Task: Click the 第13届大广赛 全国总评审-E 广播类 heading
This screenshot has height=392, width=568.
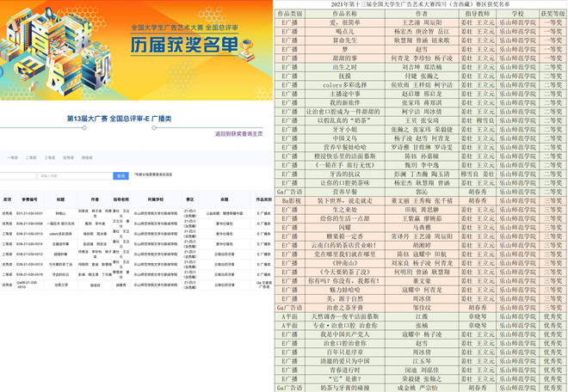Action: 119,119
